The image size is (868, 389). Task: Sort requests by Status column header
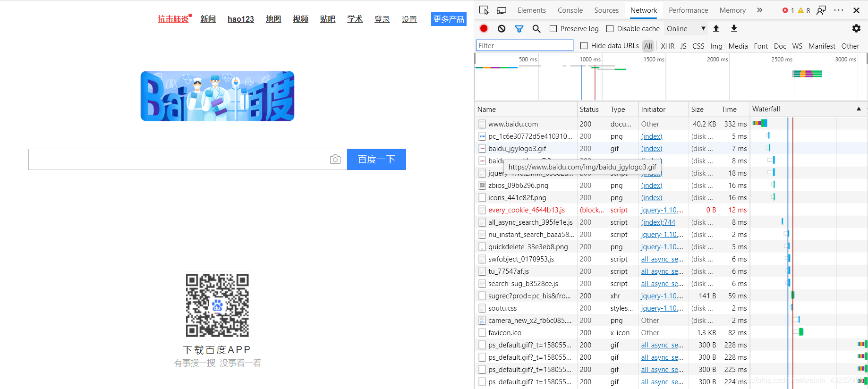[592, 109]
